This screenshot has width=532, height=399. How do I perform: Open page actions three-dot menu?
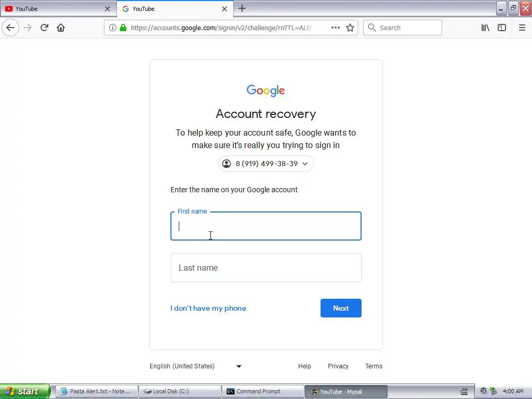point(336,28)
